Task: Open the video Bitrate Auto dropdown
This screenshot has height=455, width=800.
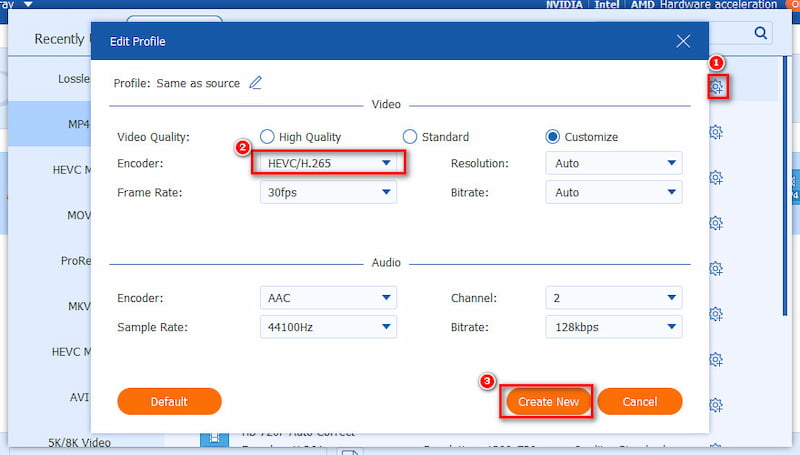Action: pyautogui.click(x=614, y=192)
